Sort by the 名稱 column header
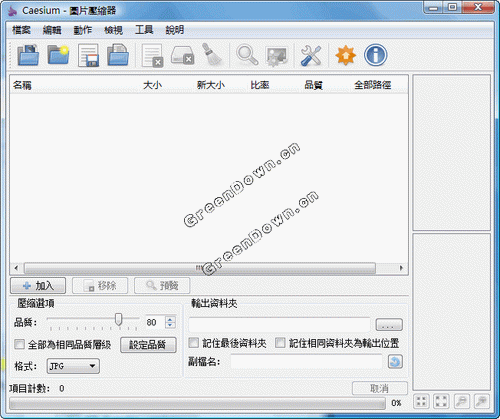This screenshot has width=500, height=419. click(x=22, y=85)
